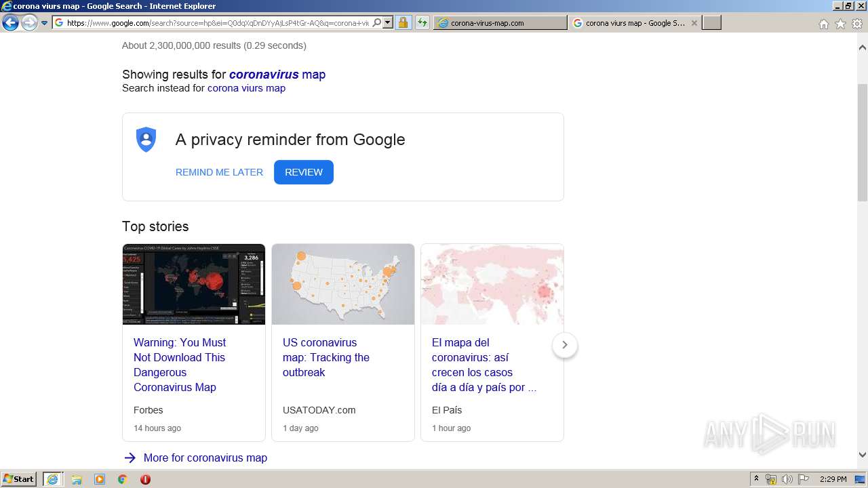Open the red Opera taskbar icon
The height and width of the screenshot is (488, 868).
coord(145,479)
